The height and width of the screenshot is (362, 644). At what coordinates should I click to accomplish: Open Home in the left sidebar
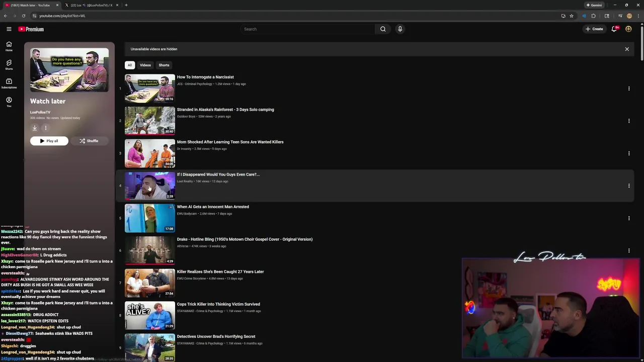(x=9, y=46)
